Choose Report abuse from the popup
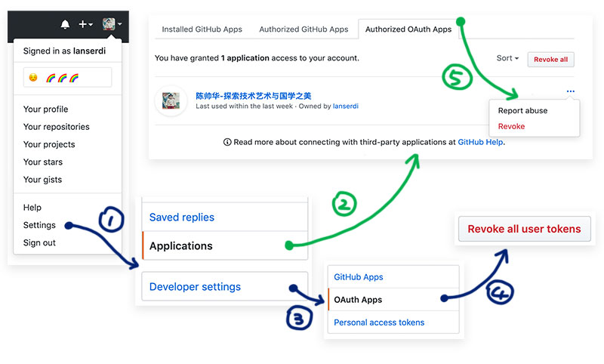The image size is (604, 364). click(522, 110)
